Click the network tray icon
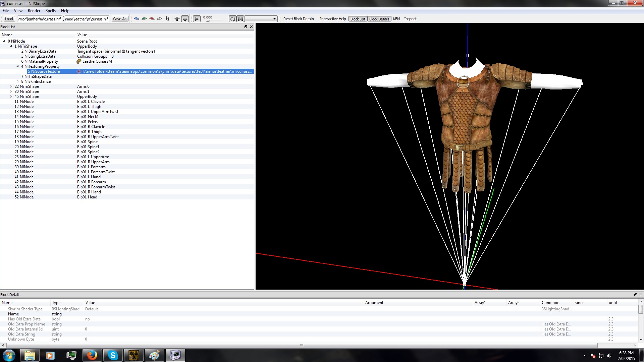 coord(601,356)
